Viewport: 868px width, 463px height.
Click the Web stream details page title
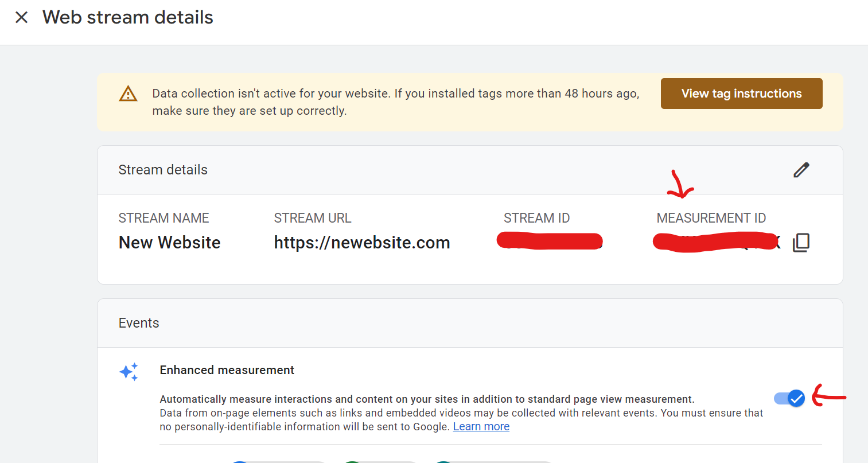[127, 18]
